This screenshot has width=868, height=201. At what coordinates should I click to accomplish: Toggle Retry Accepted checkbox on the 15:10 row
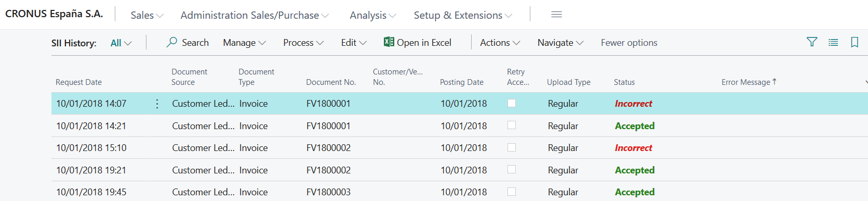point(512,147)
